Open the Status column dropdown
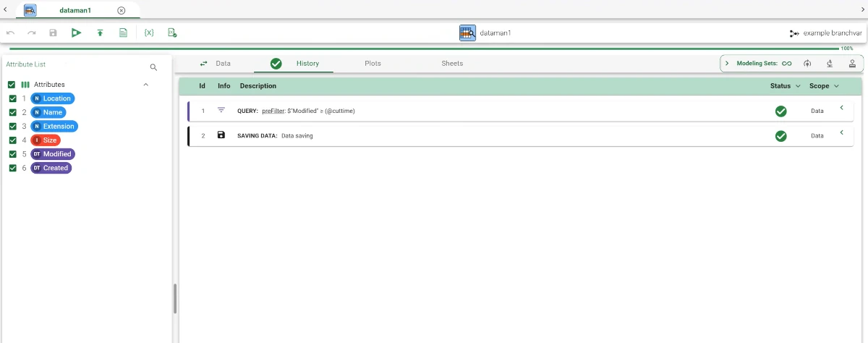This screenshot has width=868, height=343. point(799,86)
